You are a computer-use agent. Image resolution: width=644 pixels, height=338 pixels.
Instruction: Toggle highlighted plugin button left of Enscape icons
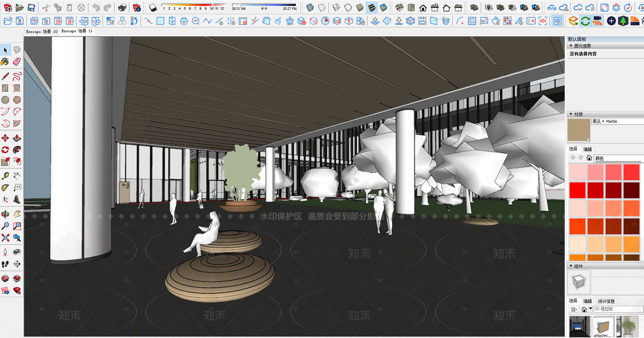[x=557, y=21]
